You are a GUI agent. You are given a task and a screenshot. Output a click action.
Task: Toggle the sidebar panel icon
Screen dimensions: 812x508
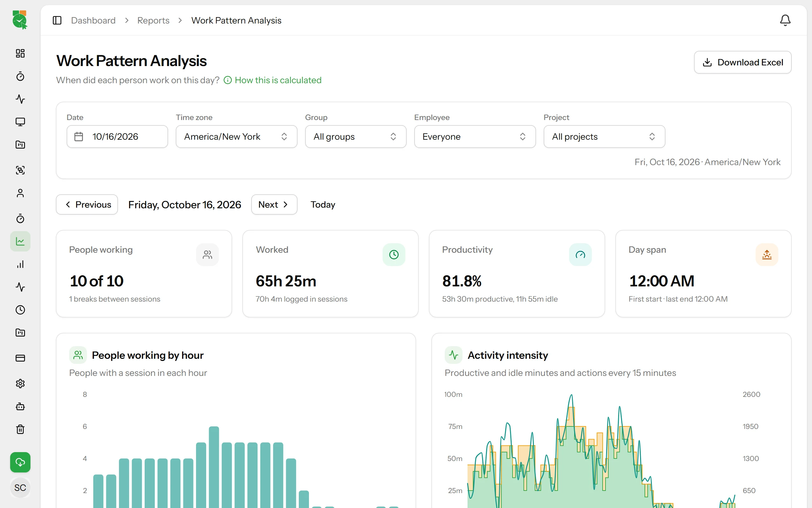57,21
